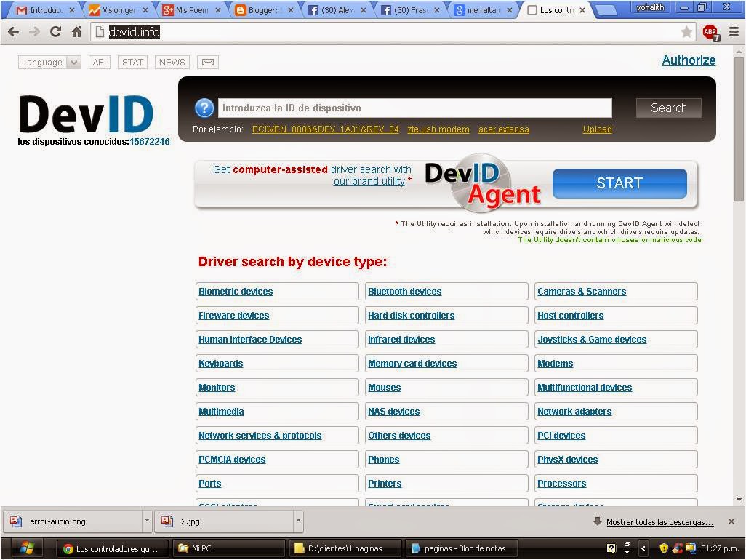Reload the page with the refresh icon
The width and height of the screenshot is (746, 560).
tap(56, 32)
